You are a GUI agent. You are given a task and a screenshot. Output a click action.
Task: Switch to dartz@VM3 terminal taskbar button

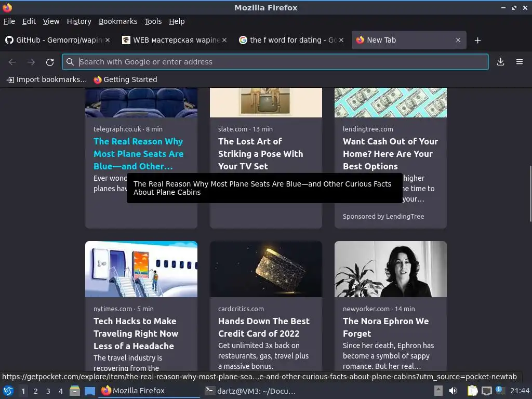click(x=251, y=391)
